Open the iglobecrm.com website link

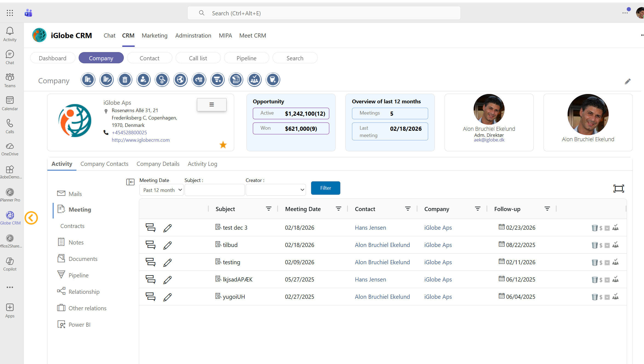pyautogui.click(x=141, y=140)
